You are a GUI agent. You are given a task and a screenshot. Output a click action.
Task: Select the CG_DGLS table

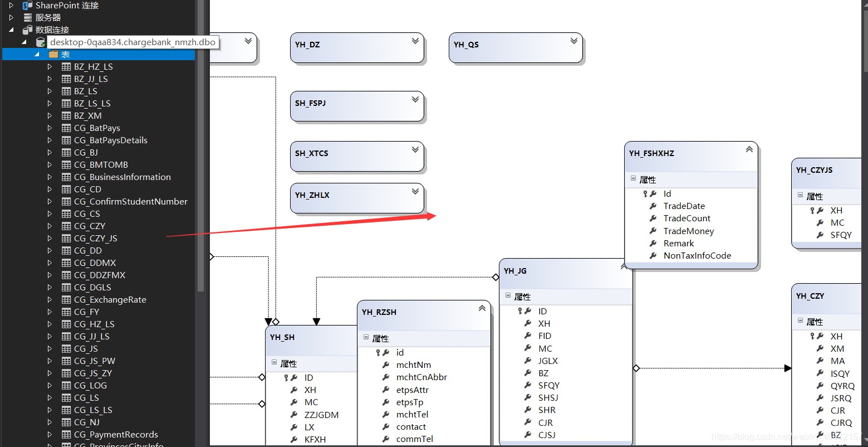92,288
